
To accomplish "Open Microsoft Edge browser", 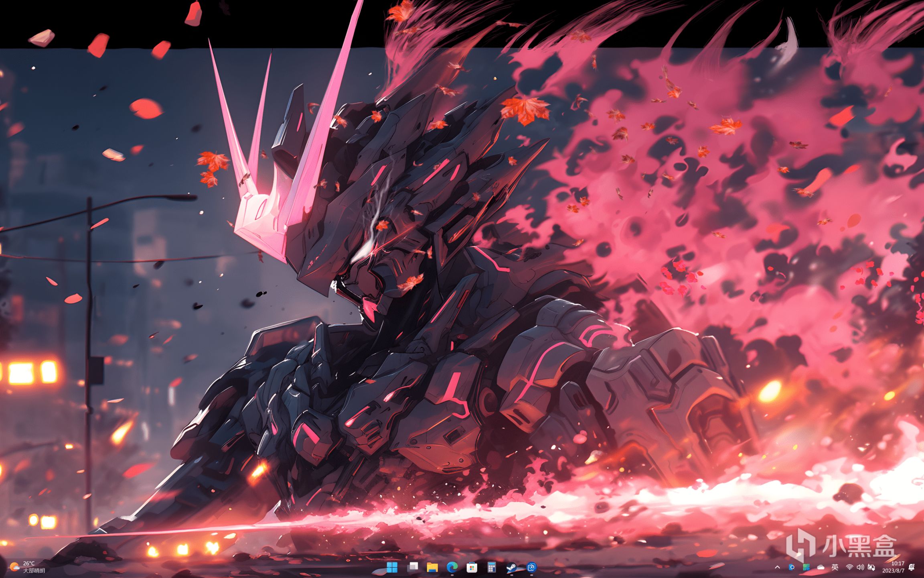I will 452,567.
